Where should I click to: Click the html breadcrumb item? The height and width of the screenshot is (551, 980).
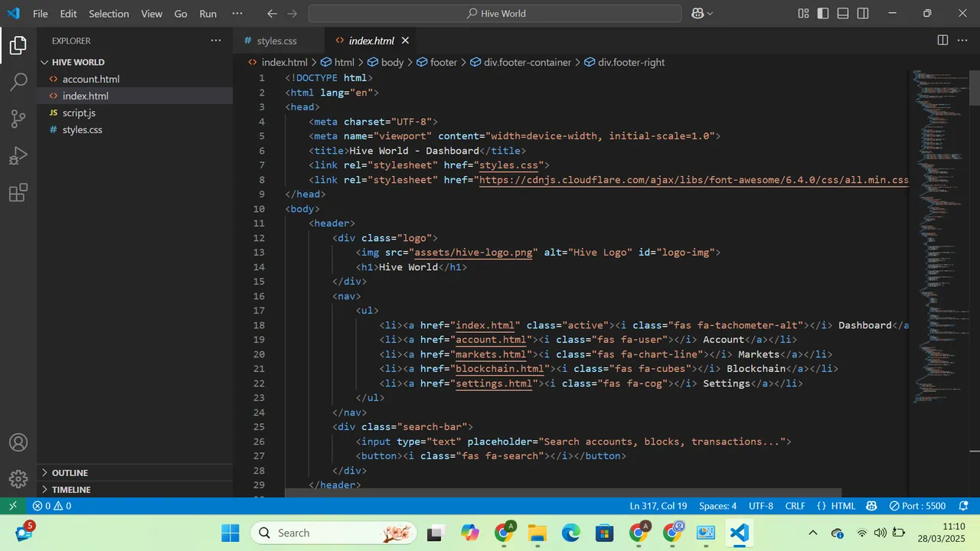tap(337, 62)
